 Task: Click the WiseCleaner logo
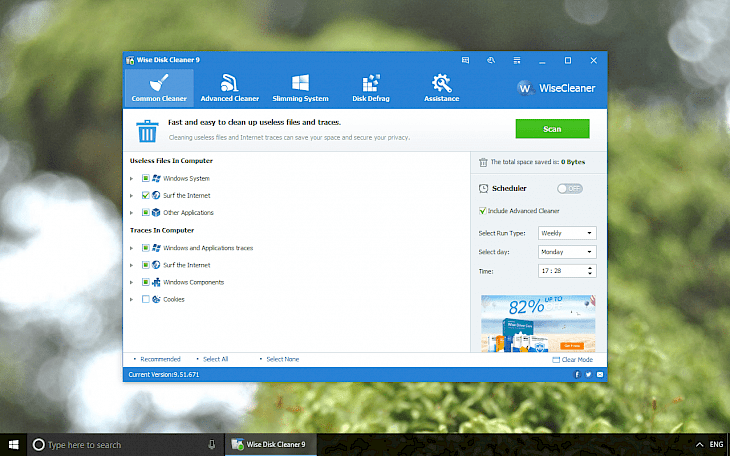click(556, 88)
